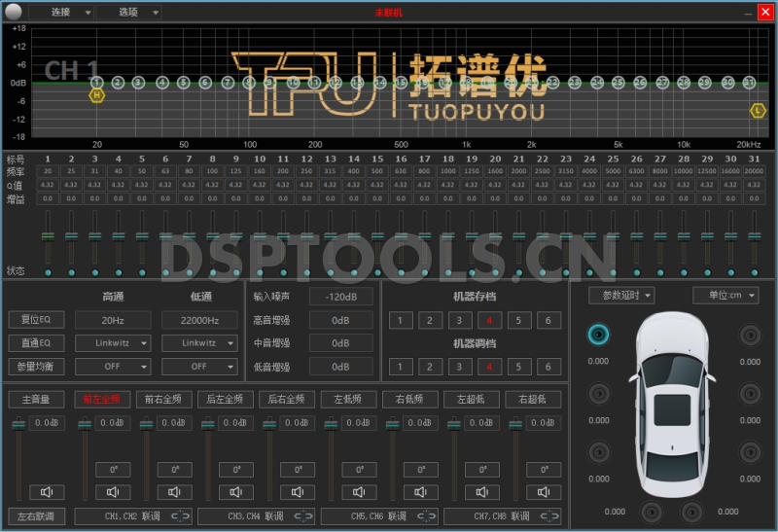Screen dimensions: 778x532
Task: Select the third right-side speaker icon
Action: click(750, 452)
